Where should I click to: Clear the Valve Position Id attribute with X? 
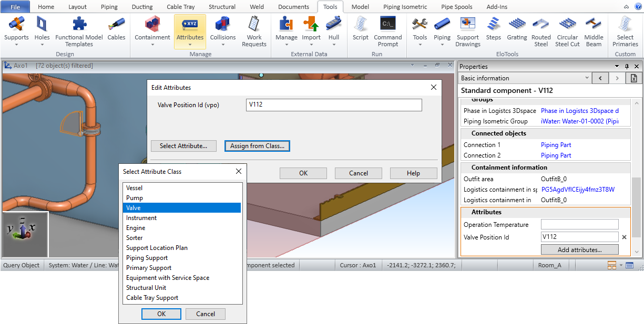[x=625, y=237]
